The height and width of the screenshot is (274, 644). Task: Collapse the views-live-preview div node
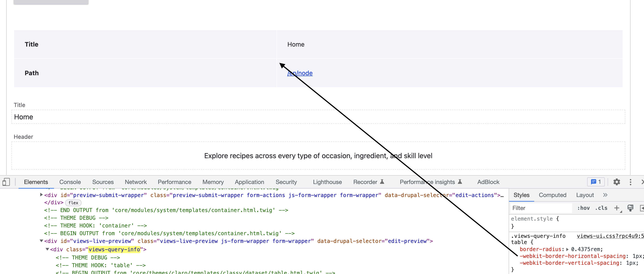coord(41,241)
